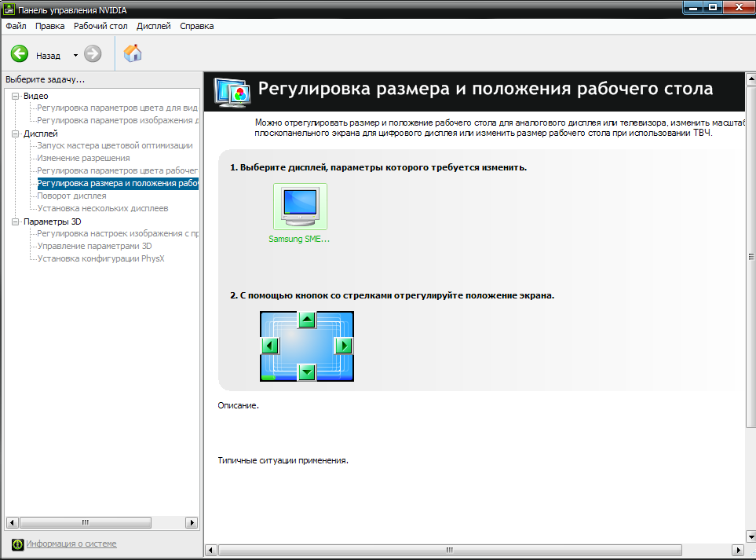This screenshot has height=560, width=756.
Task: Shift screen left with left arrow button
Action: coord(270,346)
